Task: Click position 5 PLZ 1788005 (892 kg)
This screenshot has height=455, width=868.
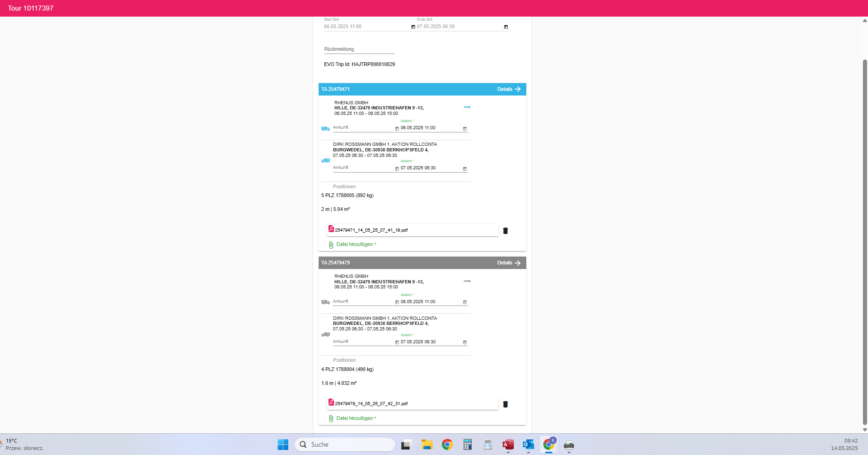Action: (x=347, y=196)
